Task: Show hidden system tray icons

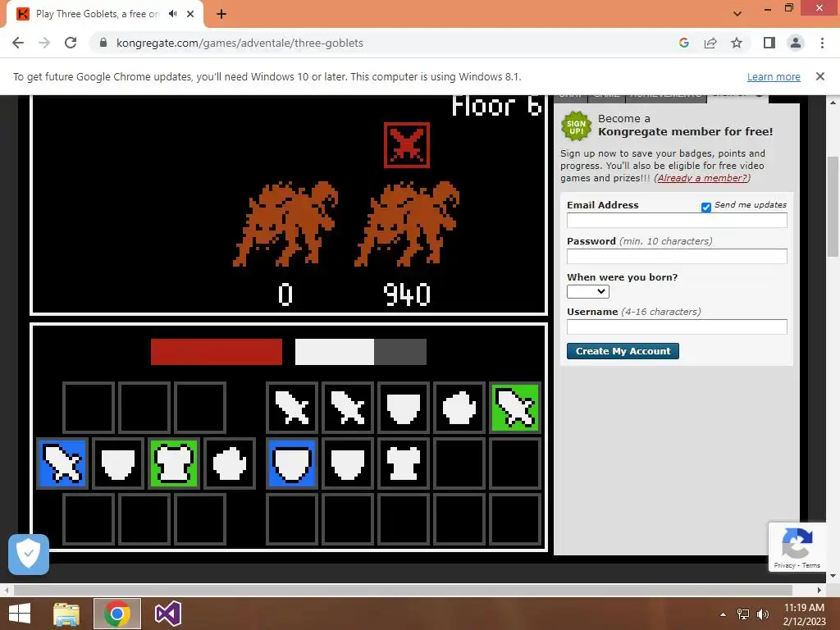Action: (x=724, y=614)
